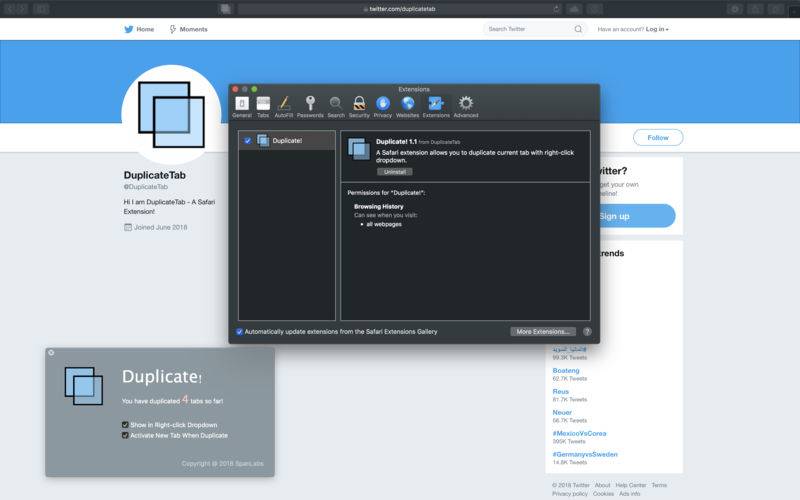Click the Sign up button
This screenshot has width=800, height=500.
(x=636, y=216)
